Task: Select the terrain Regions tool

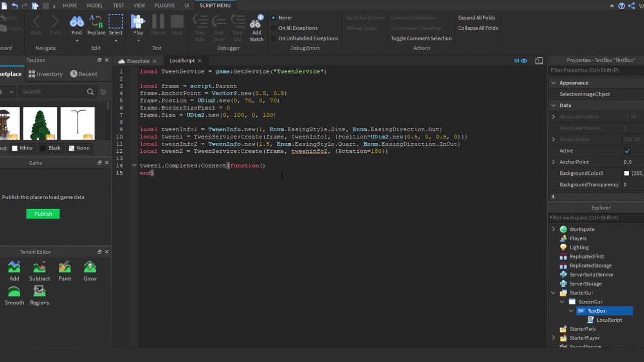Action: 39,296
